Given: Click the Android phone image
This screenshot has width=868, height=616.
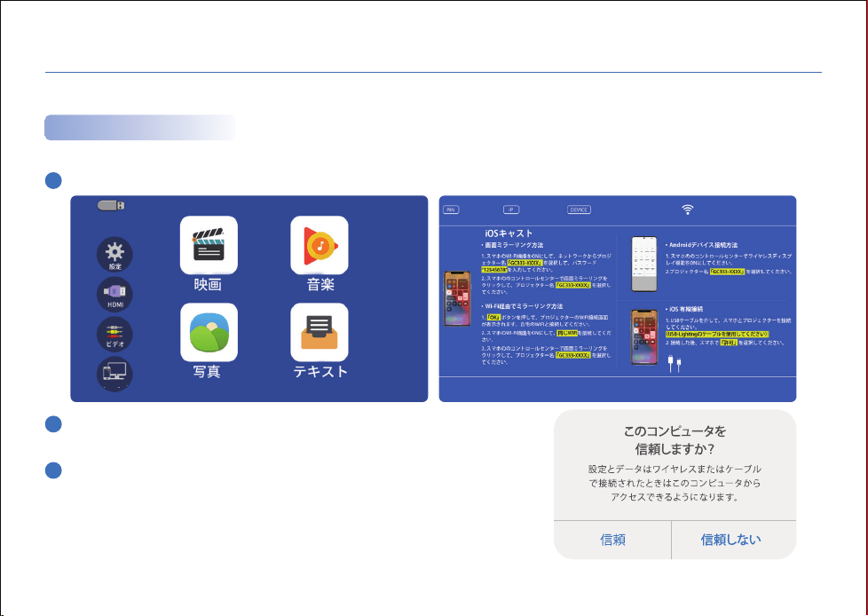Looking at the screenshot, I should [x=644, y=264].
